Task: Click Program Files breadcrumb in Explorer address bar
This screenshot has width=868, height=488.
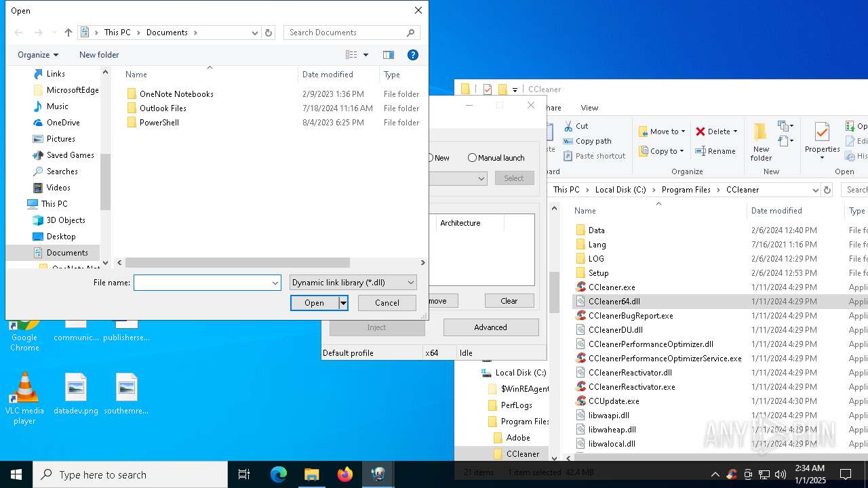Action: pos(686,190)
